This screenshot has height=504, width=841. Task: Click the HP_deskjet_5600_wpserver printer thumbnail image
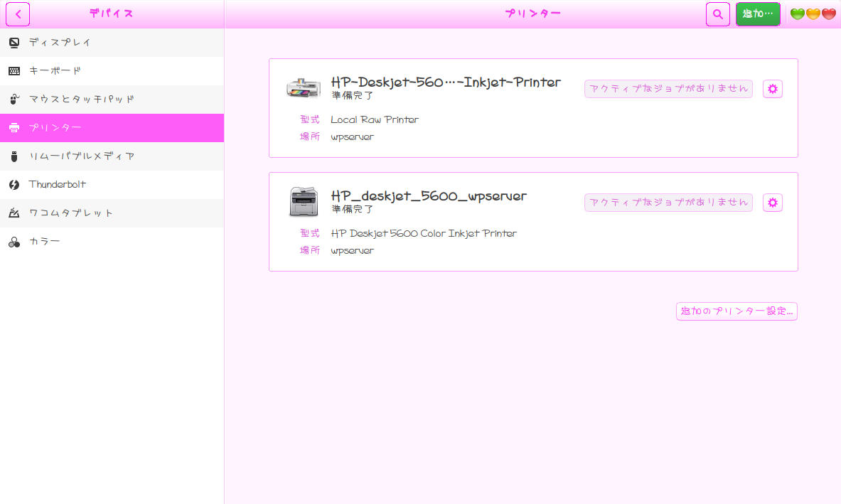(x=304, y=202)
